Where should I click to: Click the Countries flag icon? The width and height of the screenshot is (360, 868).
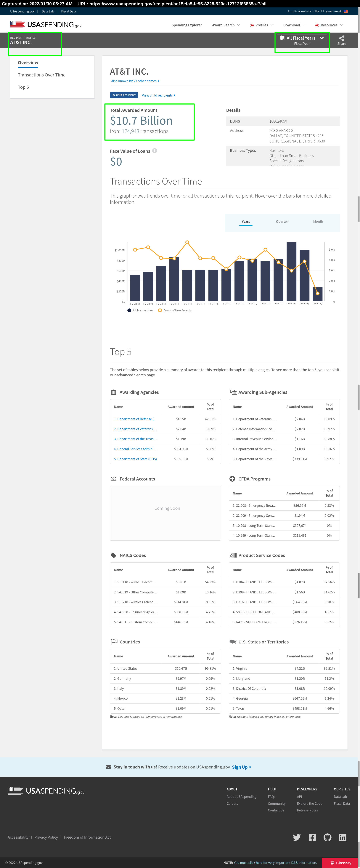coord(114,642)
